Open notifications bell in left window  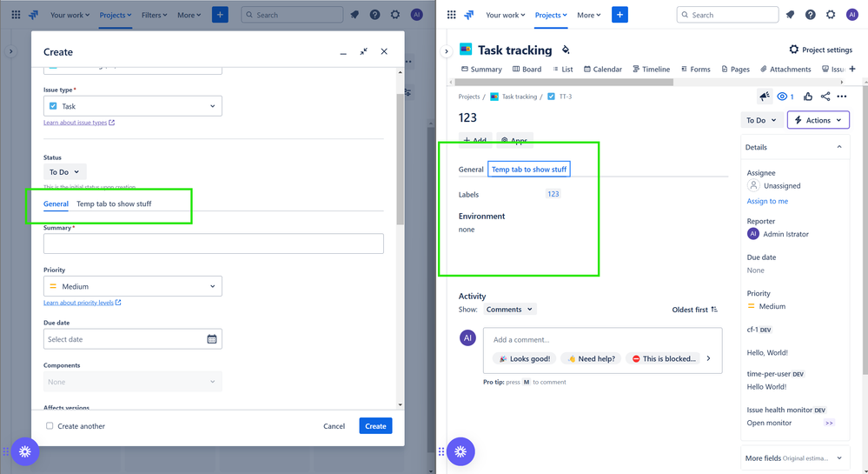coord(354,15)
